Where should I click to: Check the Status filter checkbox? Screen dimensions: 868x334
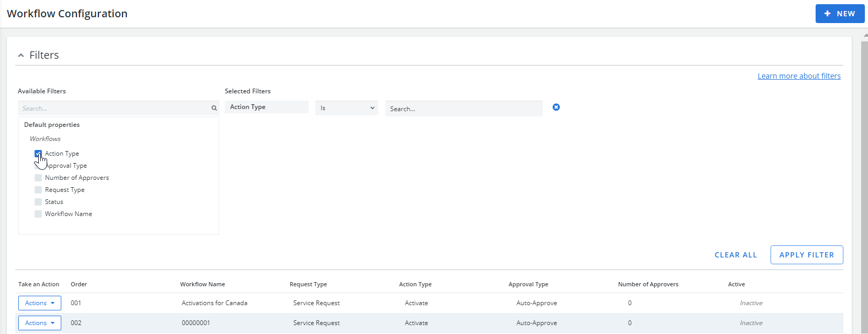click(x=38, y=202)
